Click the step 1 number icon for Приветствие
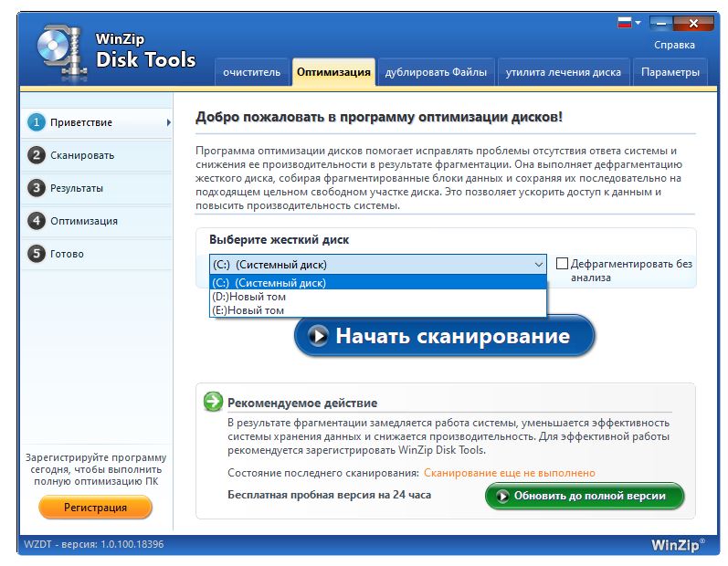728x566 pixels. 37,122
